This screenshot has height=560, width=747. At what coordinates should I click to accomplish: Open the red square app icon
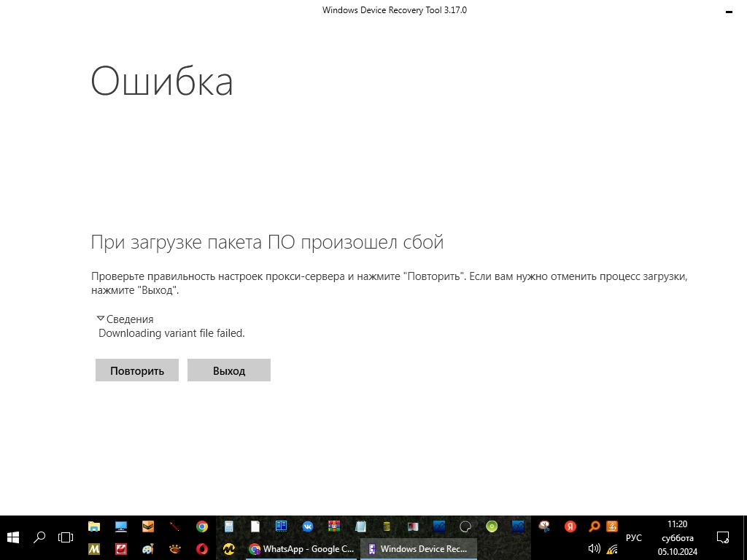click(121, 549)
